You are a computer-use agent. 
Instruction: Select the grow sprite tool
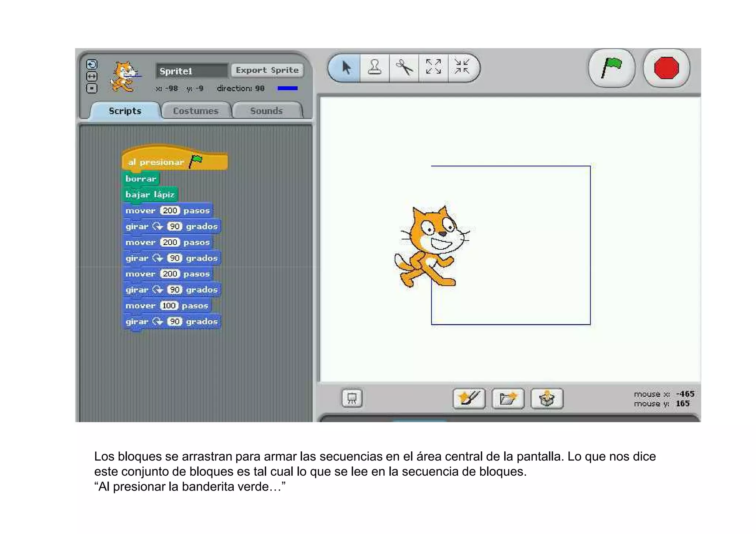[433, 67]
